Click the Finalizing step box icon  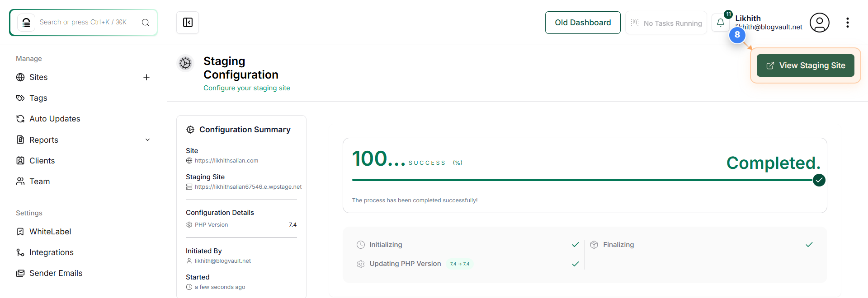[x=594, y=245]
